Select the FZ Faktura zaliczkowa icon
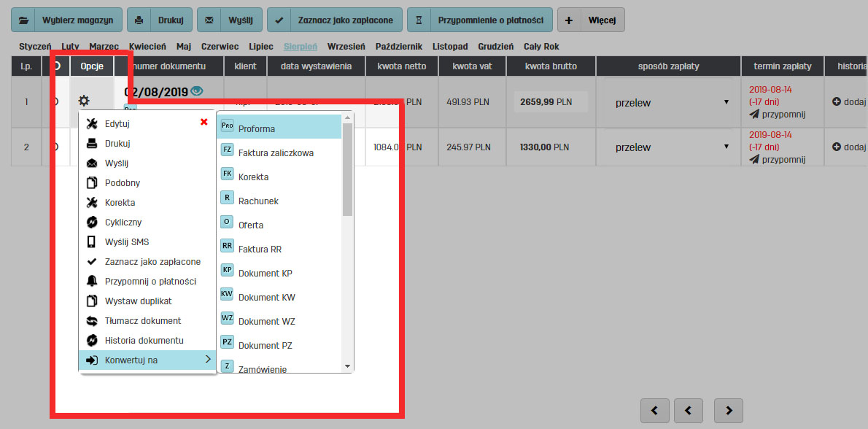Viewport: 868px width, 429px height. click(227, 150)
